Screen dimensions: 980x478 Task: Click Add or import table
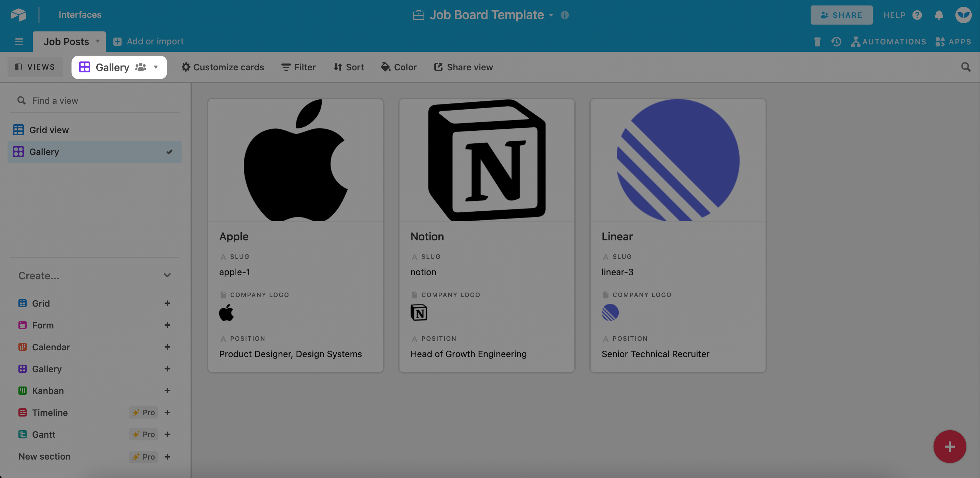(x=149, y=41)
